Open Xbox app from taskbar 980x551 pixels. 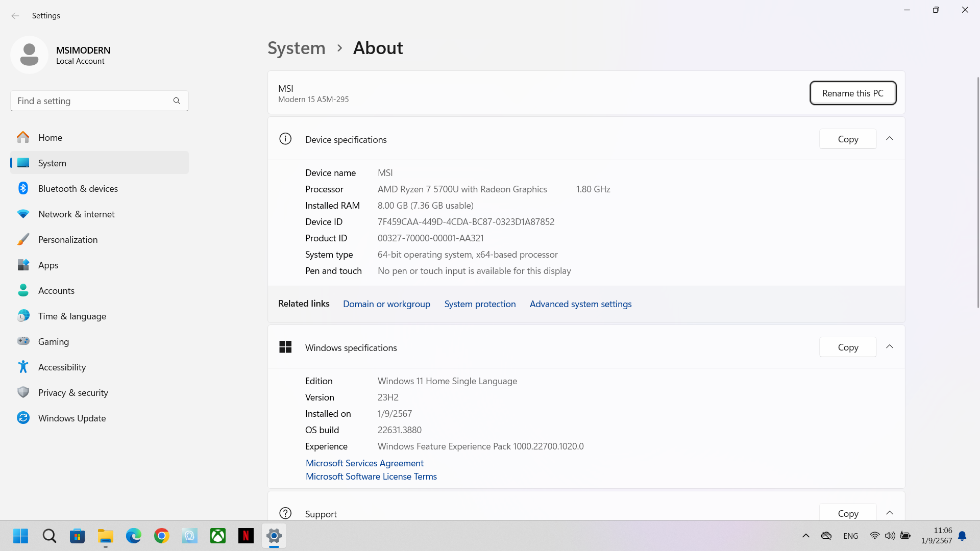[x=218, y=536]
